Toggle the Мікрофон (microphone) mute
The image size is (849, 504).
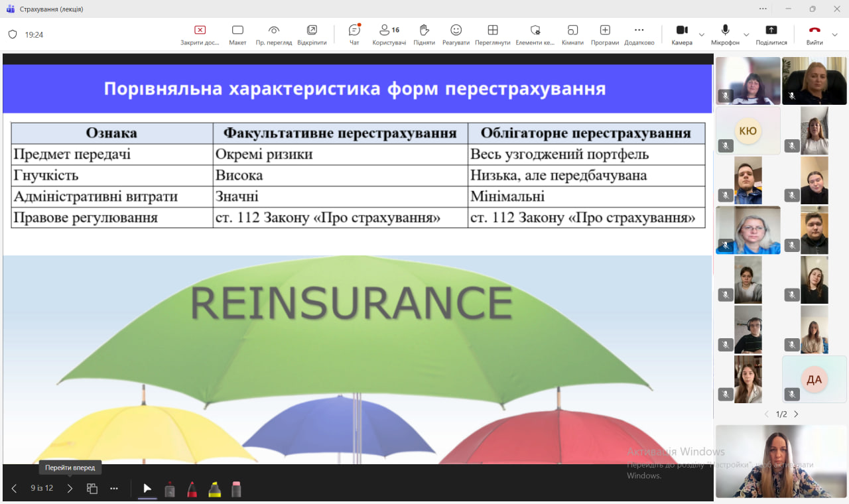click(725, 34)
